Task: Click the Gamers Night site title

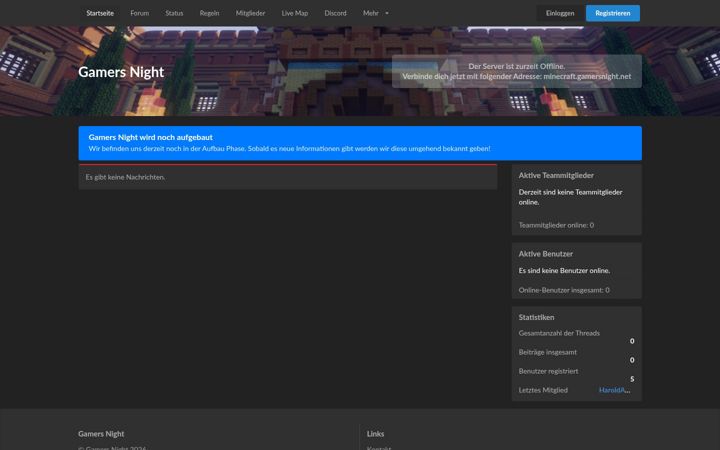Action: (121, 72)
